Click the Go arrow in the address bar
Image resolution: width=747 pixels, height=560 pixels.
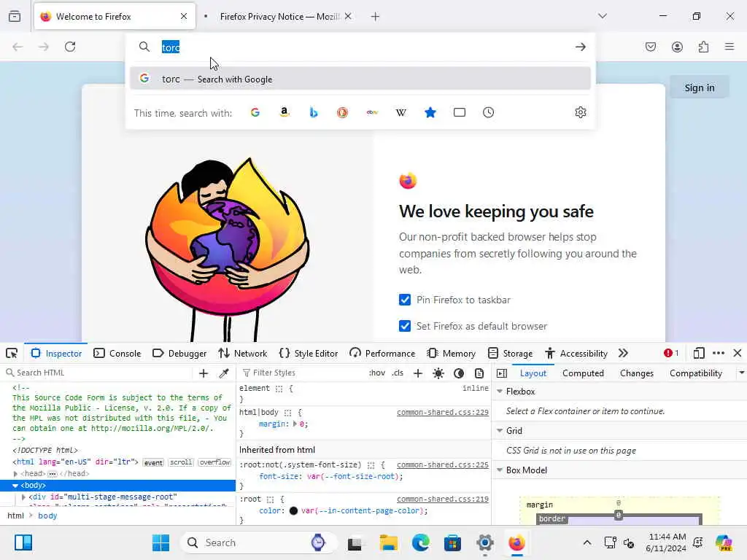580,47
